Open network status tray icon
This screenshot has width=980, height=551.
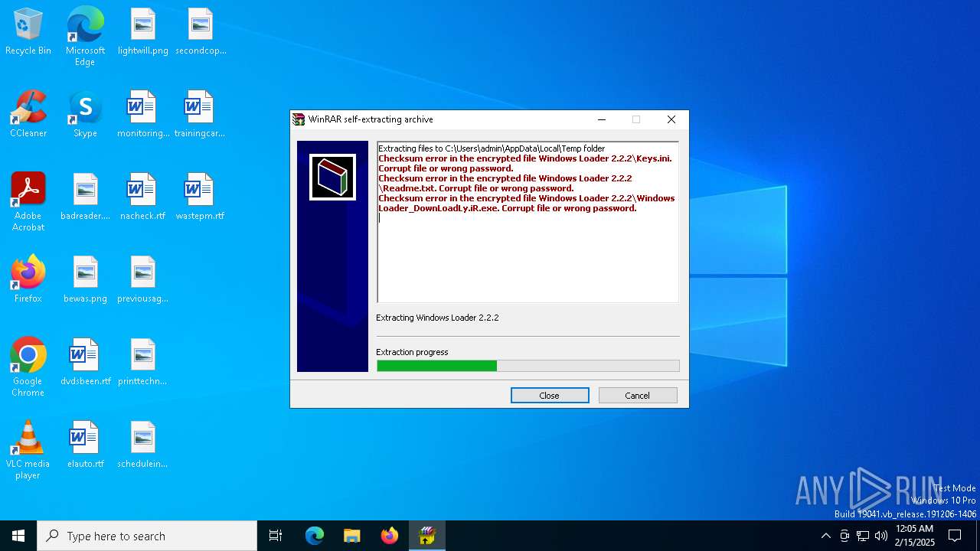863,536
